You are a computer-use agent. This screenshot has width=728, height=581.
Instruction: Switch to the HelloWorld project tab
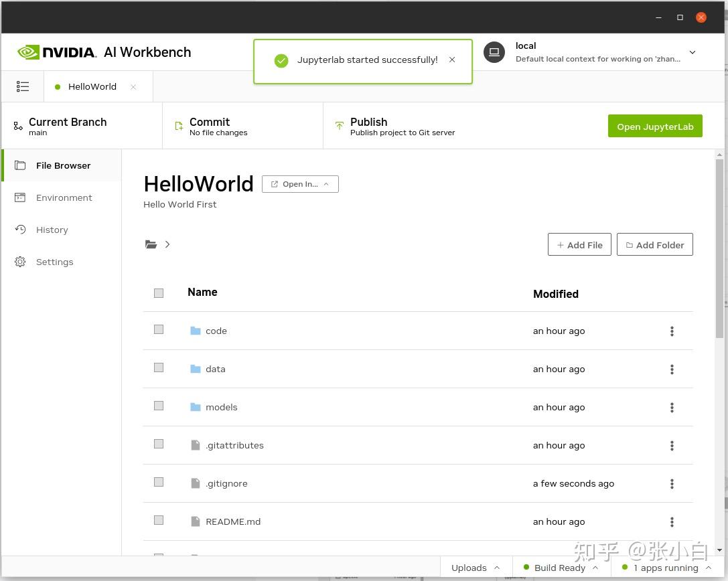(x=92, y=86)
